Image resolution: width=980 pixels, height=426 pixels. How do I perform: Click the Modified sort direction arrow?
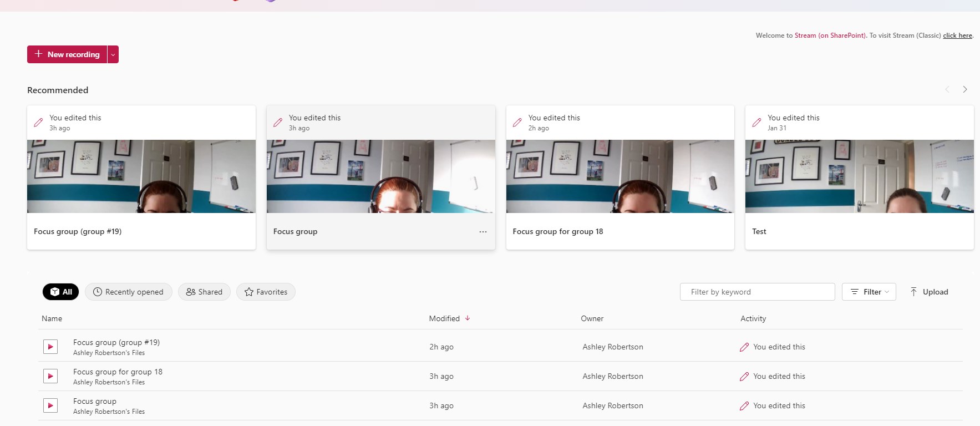click(x=468, y=318)
